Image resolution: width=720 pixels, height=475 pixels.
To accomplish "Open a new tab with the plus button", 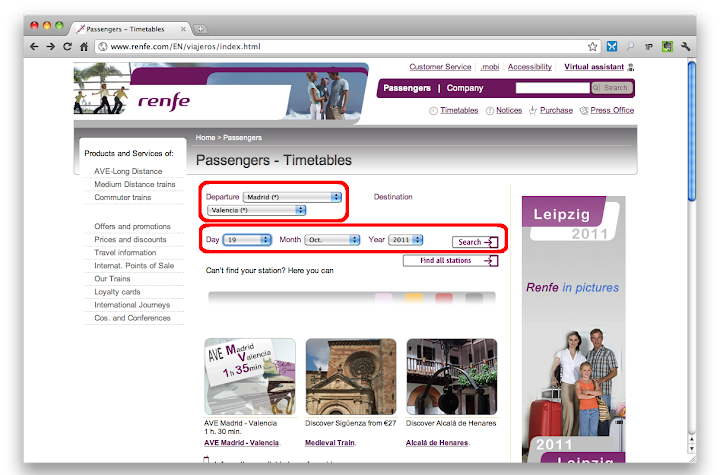I will coord(200,29).
